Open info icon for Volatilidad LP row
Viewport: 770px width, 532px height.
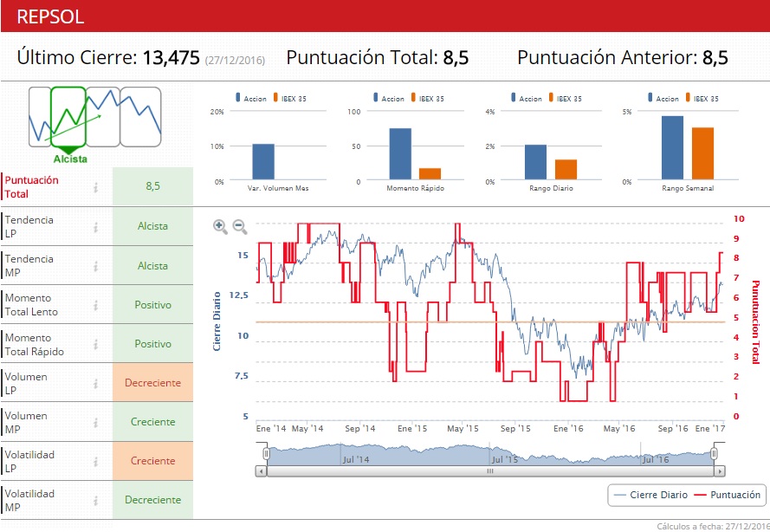coord(96,461)
